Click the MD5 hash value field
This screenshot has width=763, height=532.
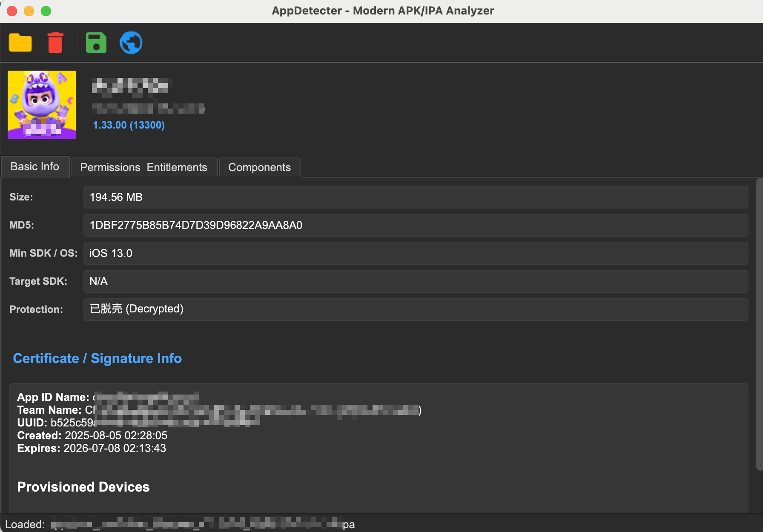click(416, 225)
